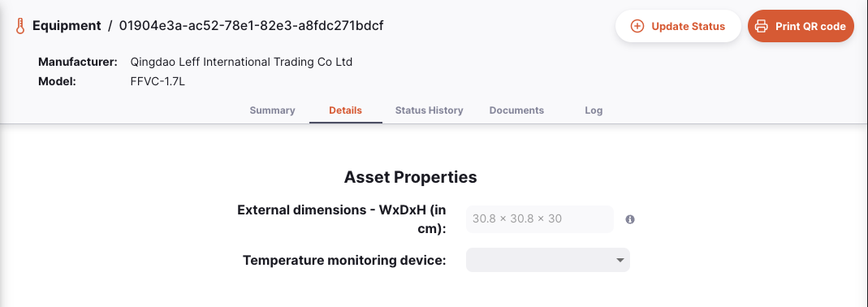The width and height of the screenshot is (868, 307).
Task: Click the info icon beside external dimensions
Action: coord(630,219)
